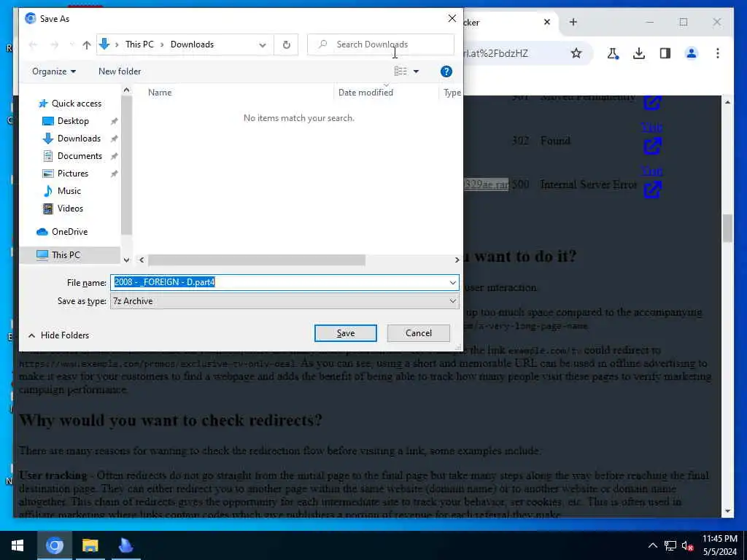
Task: Open Pictures in navigation pane
Action: (x=73, y=174)
